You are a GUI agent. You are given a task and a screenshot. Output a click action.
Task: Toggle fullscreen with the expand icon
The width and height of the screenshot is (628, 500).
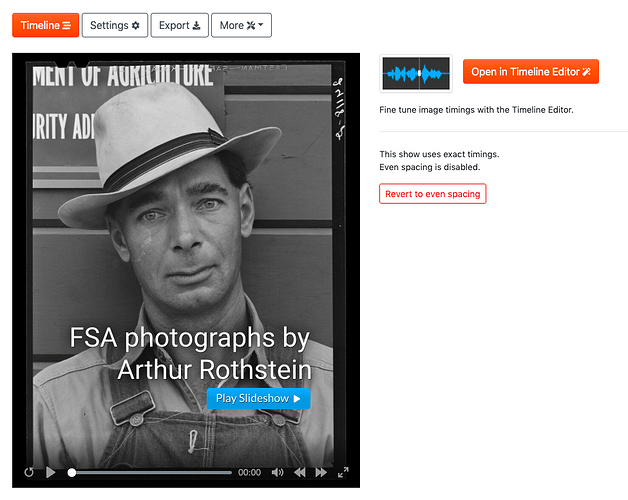[343, 472]
